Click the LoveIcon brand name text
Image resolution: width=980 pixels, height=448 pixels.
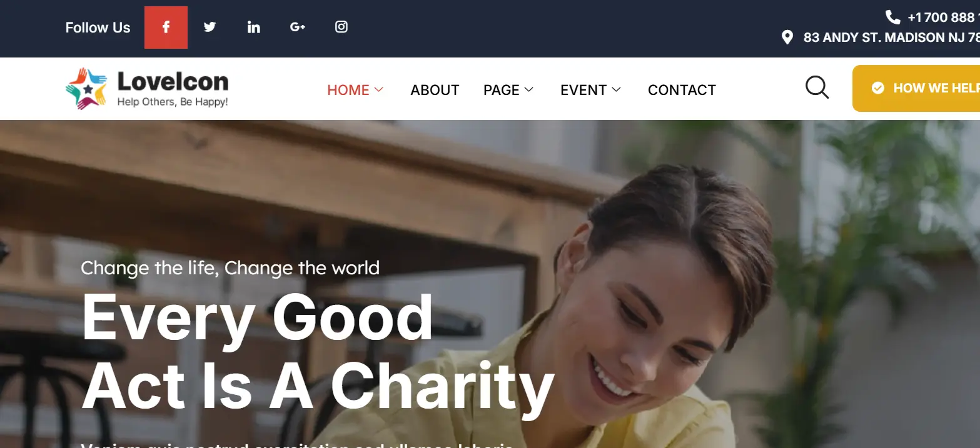pos(173,81)
